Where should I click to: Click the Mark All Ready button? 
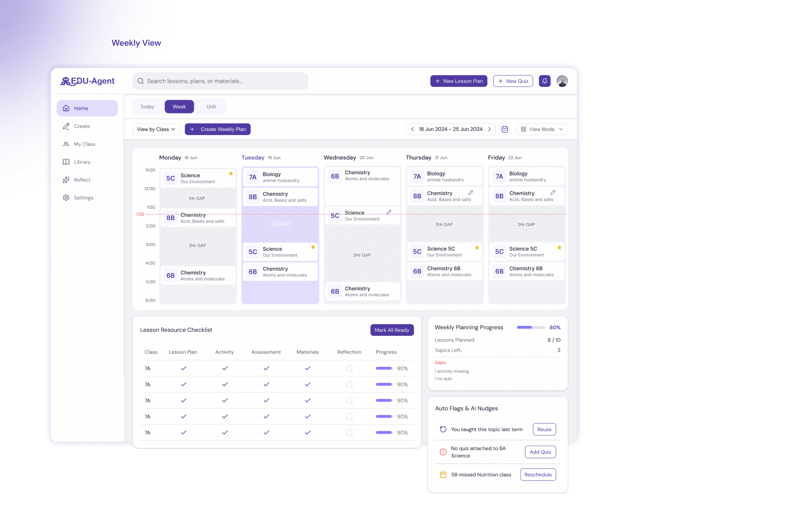(392, 330)
